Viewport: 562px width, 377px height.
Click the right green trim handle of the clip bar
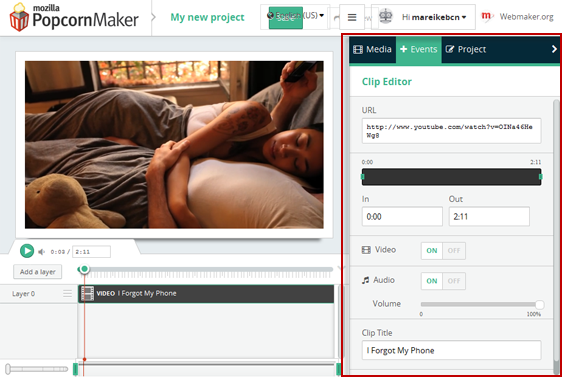click(x=541, y=177)
